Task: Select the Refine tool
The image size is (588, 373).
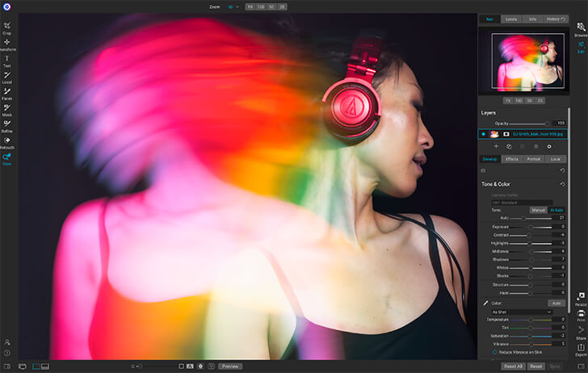Action: pos(6,126)
